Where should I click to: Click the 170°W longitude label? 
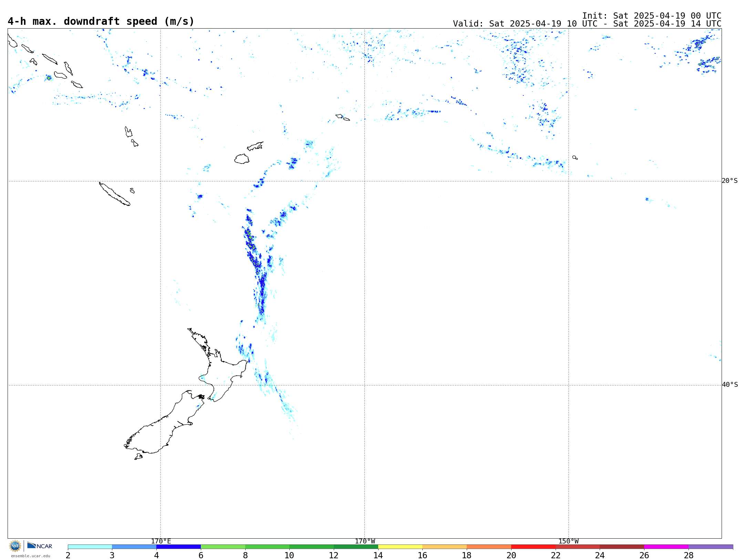pyautogui.click(x=365, y=541)
